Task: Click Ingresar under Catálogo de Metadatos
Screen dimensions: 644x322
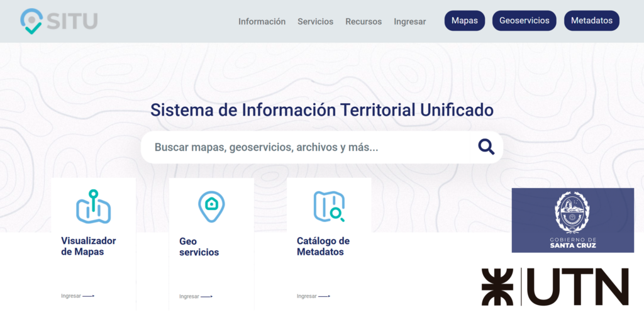Action: click(313, 296)
